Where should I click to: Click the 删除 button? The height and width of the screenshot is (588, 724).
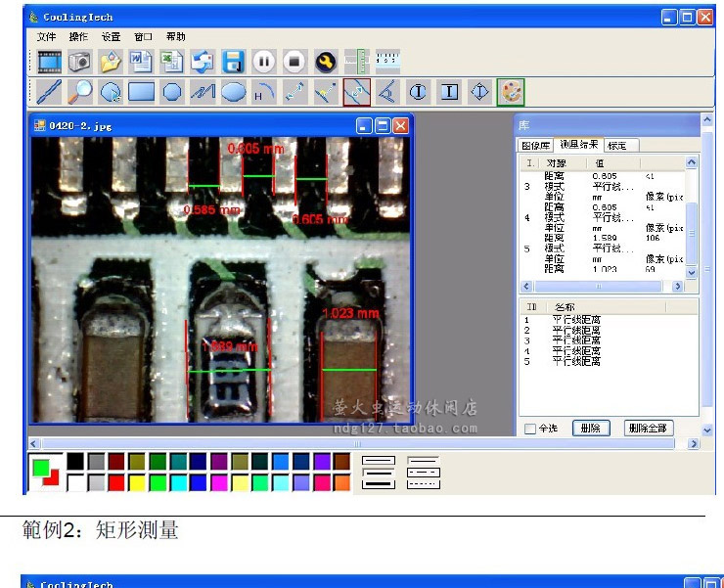pos(590,429)
